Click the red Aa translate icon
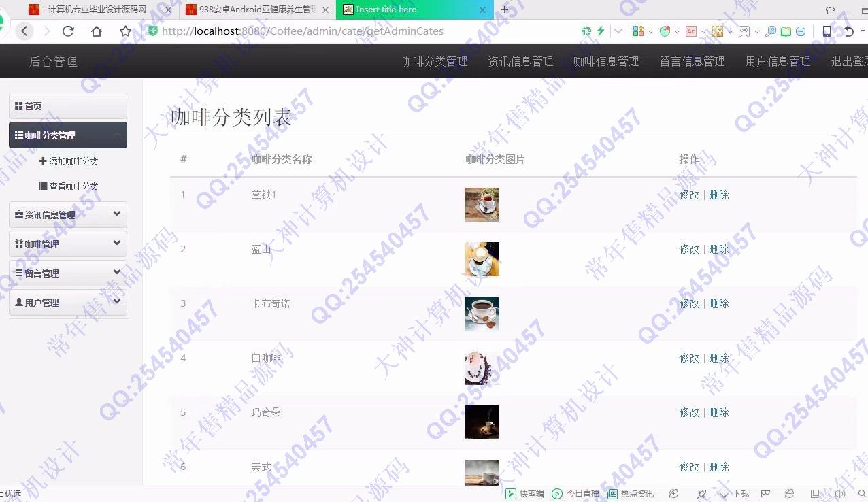 click(691, 31)
